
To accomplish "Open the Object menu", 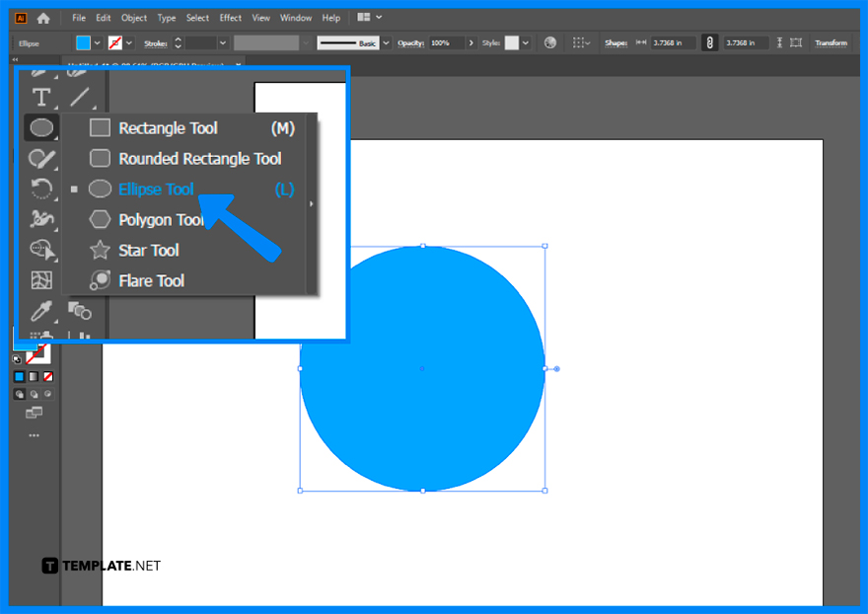I will click(133, 17).
